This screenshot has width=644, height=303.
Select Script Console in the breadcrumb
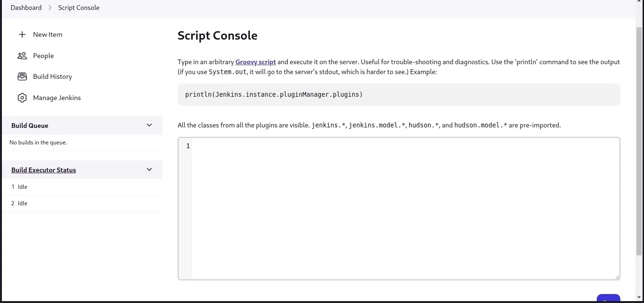click(78, 8)
